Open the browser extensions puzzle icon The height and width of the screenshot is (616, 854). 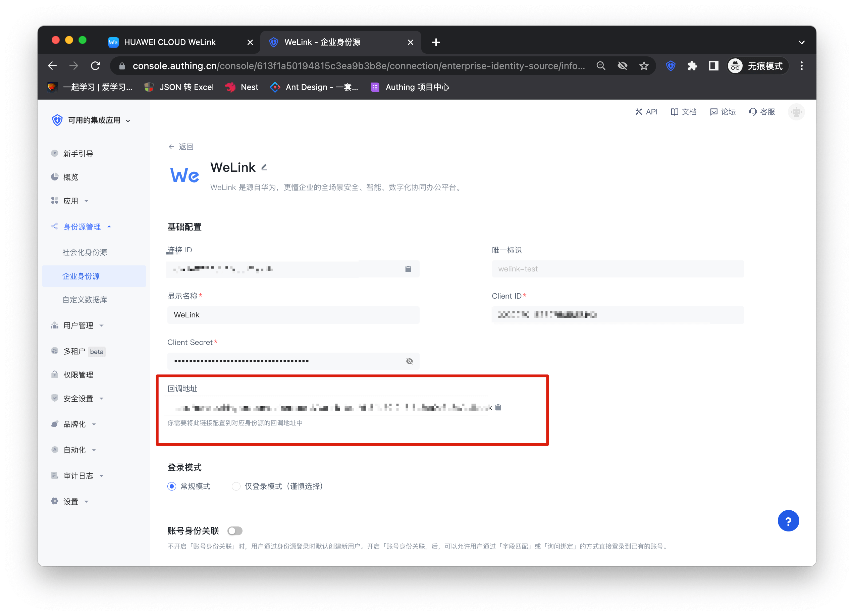point(692,66)
